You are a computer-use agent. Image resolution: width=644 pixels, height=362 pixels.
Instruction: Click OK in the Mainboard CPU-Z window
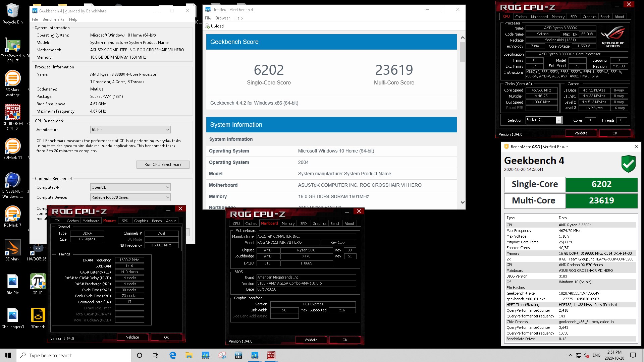click(x=345, y=340)
